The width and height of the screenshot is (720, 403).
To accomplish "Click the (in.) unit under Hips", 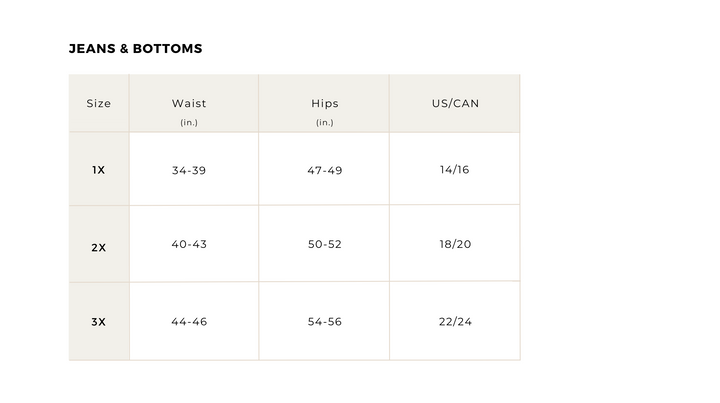I will pos(325,122).
